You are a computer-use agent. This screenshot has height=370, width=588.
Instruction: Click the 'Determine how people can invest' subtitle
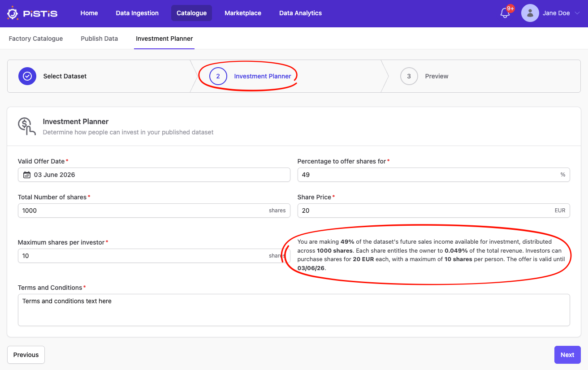[x=128, y=132]
